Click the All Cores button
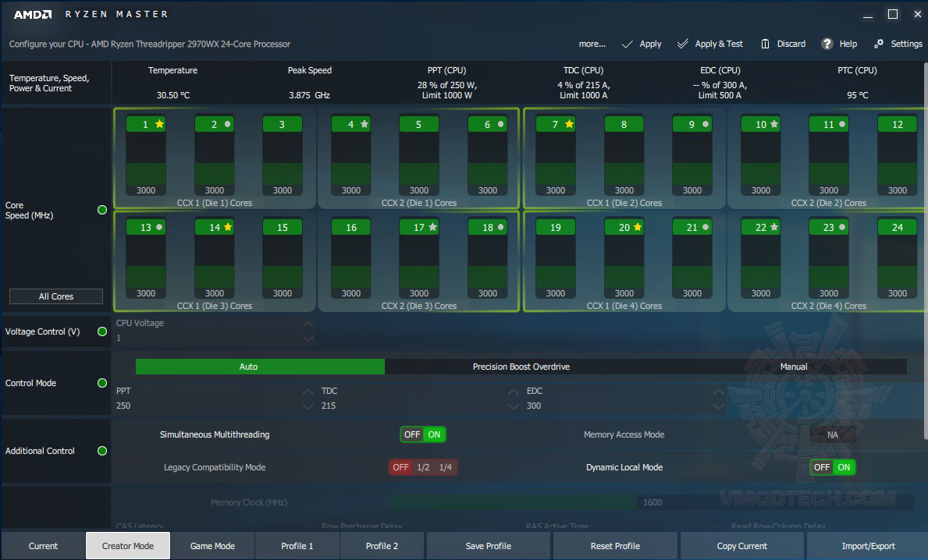 (x=56, y=296)
